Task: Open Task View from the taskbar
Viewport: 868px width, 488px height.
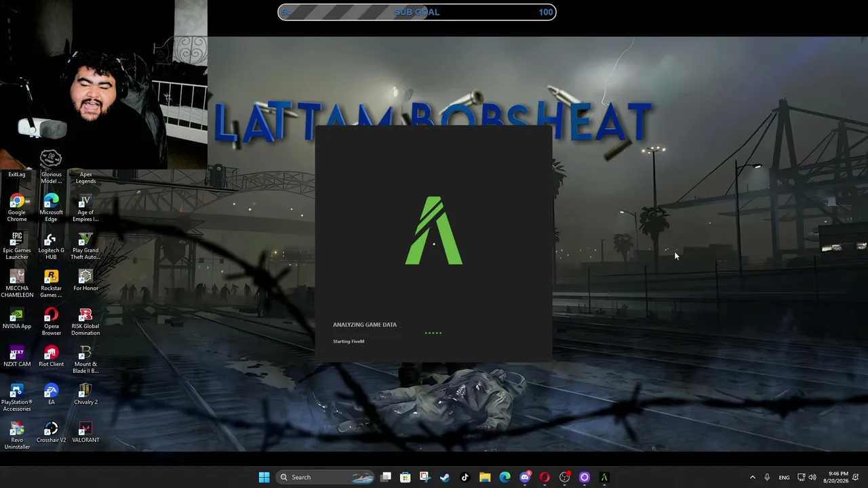Action: (x=386, y=477)
